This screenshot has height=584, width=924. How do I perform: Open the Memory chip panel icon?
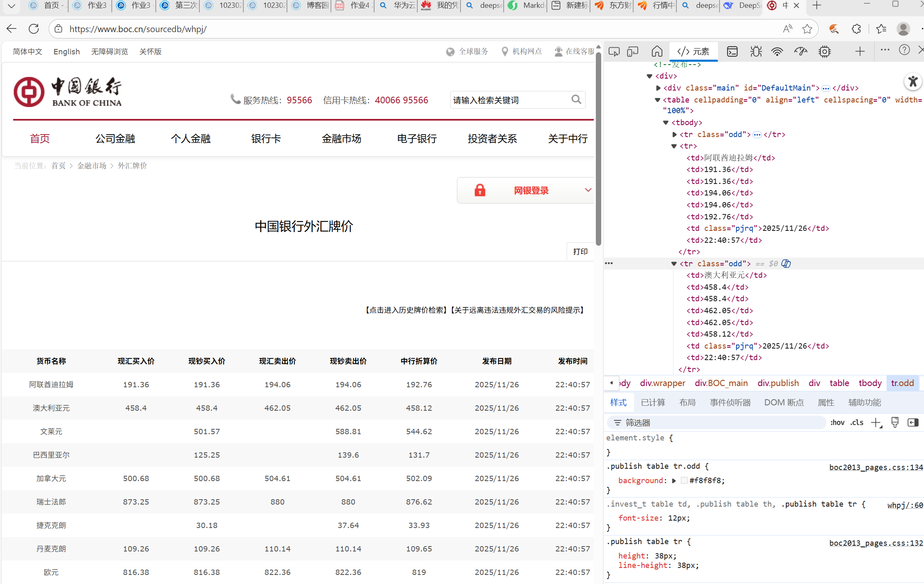click(824, 51)
